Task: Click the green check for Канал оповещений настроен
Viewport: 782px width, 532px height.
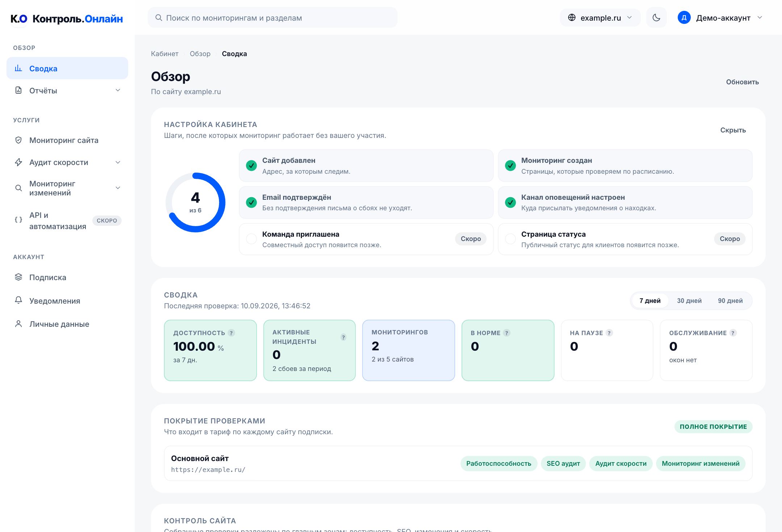Action: 510,203
